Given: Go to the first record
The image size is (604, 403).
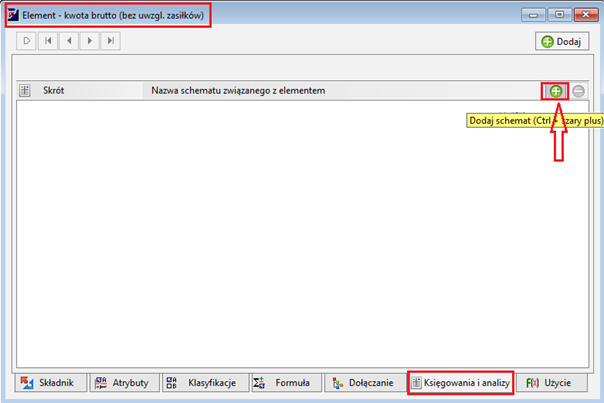Looking at the screenshot, I should click(x=48, y=41).
